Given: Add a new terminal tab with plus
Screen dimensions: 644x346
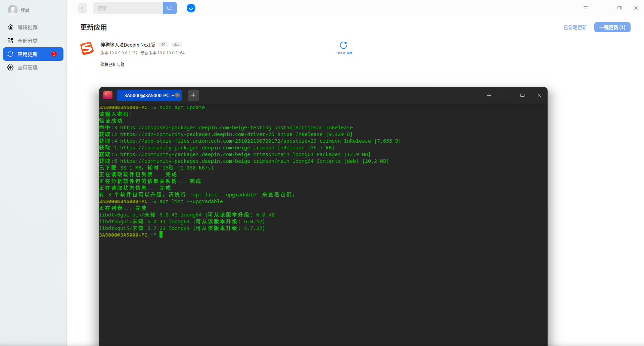Looking at the screenshot, I should 193,95.
